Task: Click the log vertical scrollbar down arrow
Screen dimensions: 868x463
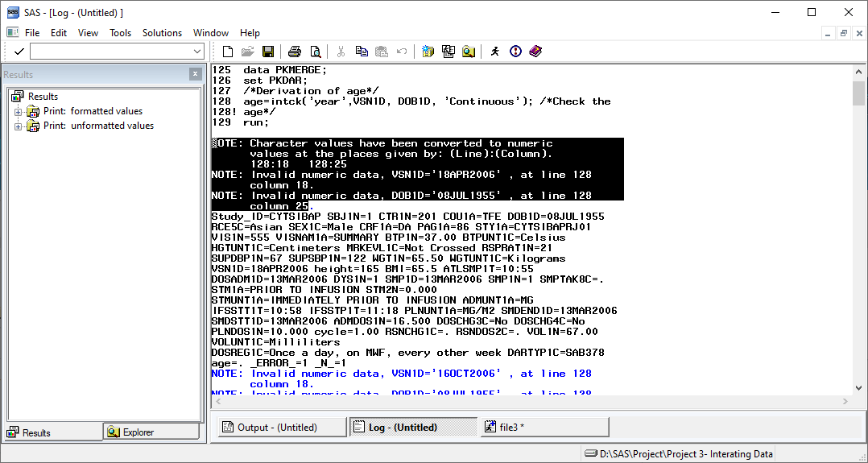Action: pyautogui.click(x=858, y=387)
